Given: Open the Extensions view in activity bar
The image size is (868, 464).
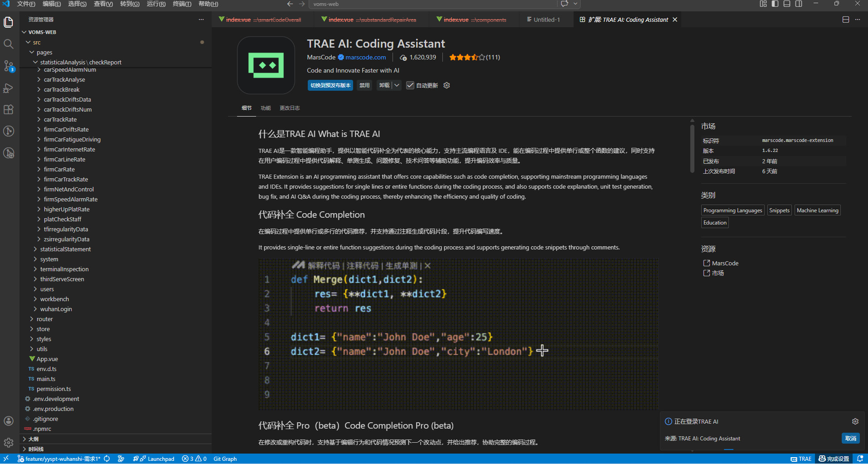Looking at the screenshot, I should tap(9, 109).
